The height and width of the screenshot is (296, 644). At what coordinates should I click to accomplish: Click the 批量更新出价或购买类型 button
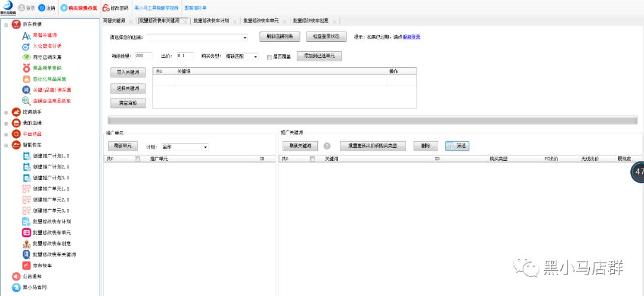[x=373, y=145]
